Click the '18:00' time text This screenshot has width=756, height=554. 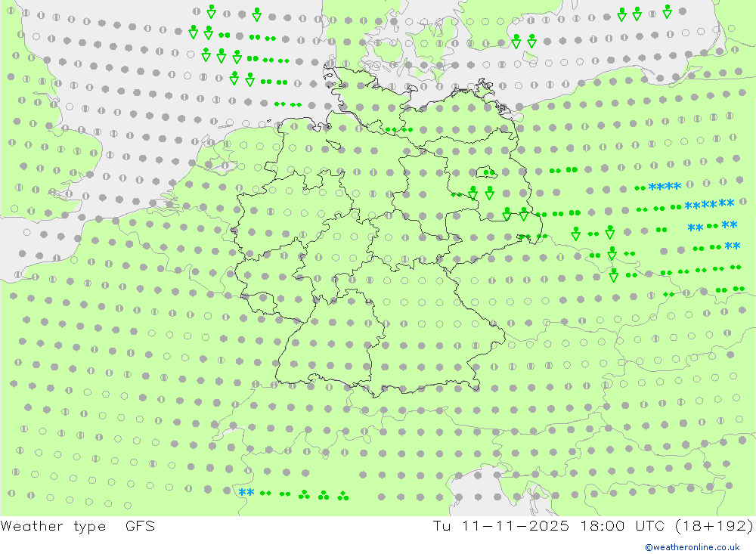tap(603, 526)
